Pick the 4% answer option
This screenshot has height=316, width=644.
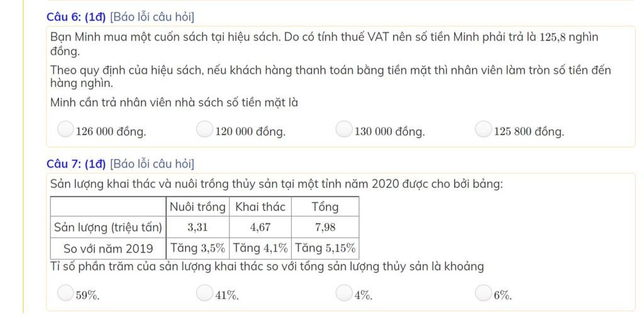click(344, 293)
